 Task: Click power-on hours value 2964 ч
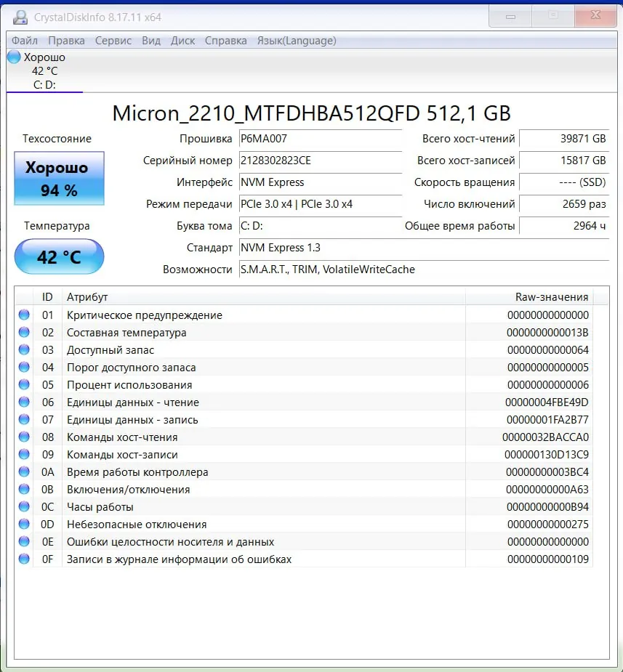[x=564, y=226]
